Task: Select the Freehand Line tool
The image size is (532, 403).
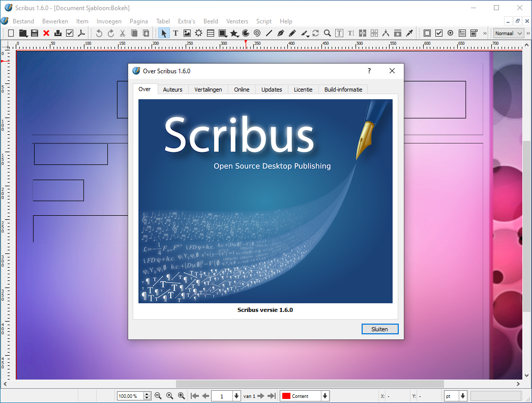Action: pyautogui.click(x=292, y=33)
